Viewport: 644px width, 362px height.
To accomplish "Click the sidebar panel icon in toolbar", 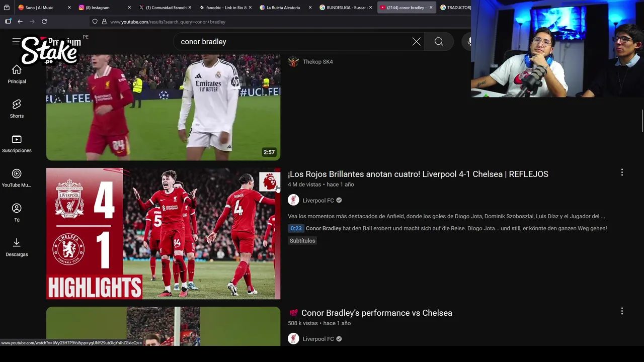I will 8,22.
